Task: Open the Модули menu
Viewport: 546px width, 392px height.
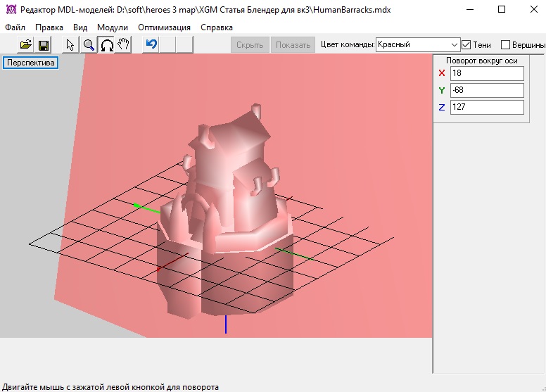Action: 113,27
